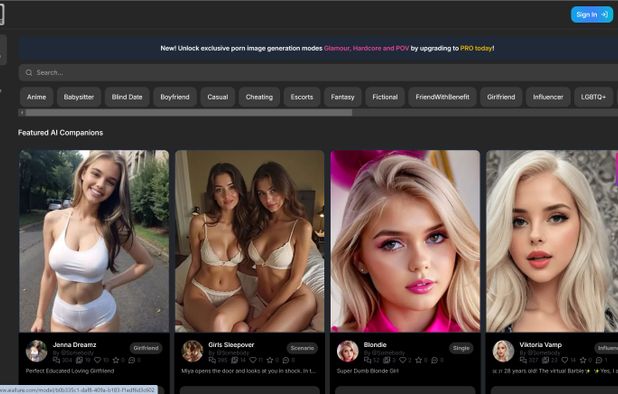The width and height of the screenshot is (618, 394).
Task: Click the Girls Sleepover name text
Action: 231,345
